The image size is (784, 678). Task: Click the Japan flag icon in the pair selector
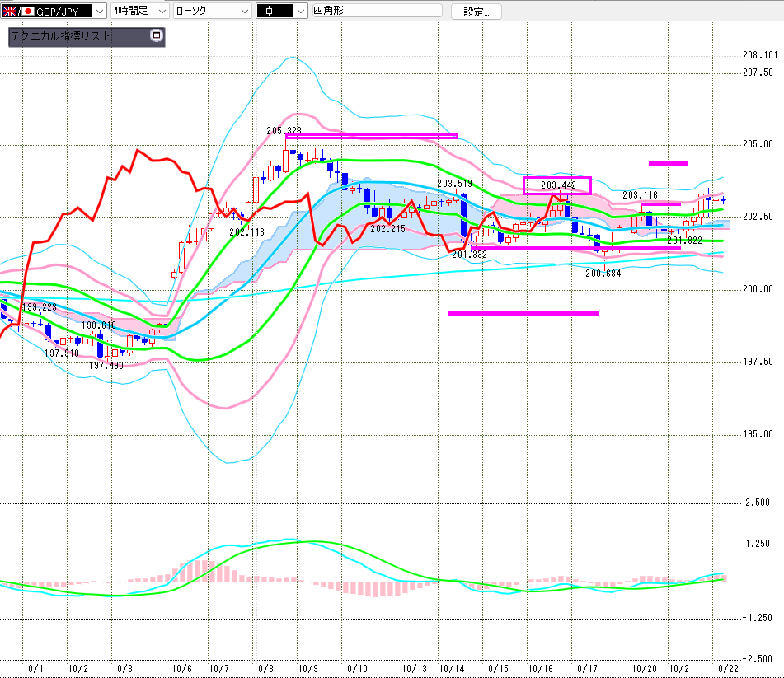(x=27, y=11)
